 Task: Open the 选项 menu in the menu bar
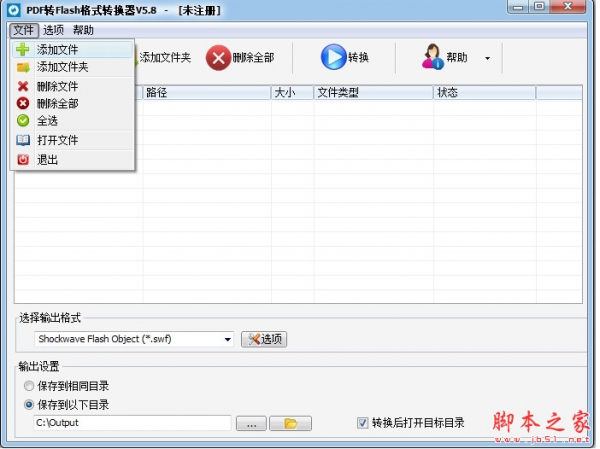point(53,30)
